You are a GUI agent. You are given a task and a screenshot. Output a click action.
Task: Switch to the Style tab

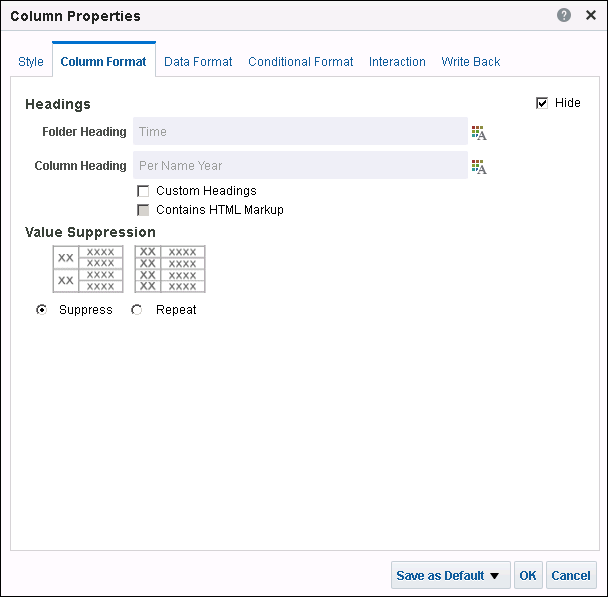[31, 62]
